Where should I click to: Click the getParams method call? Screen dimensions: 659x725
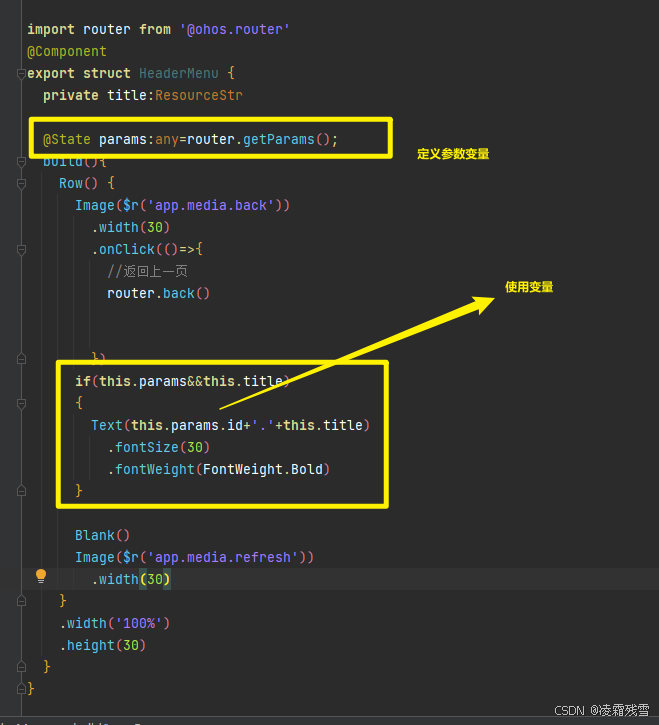tap(278, 139)
